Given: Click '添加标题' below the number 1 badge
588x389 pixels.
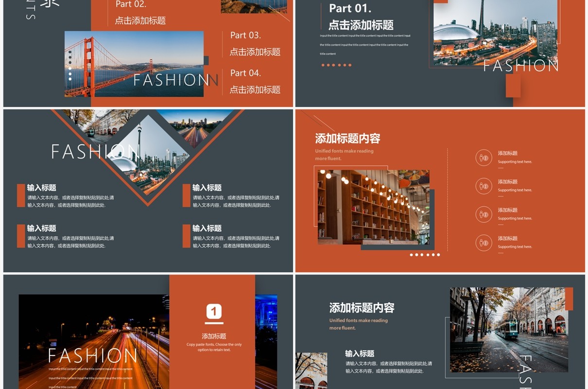Looking at the screenshot, I should [x=214, y=336].
